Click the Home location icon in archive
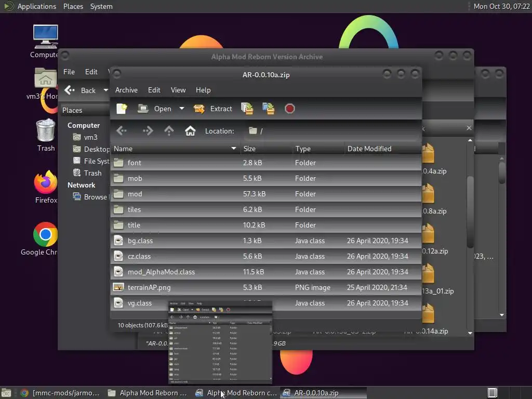Screen dimensions: 532x399 pyautogui.click(x=190, y=130)
